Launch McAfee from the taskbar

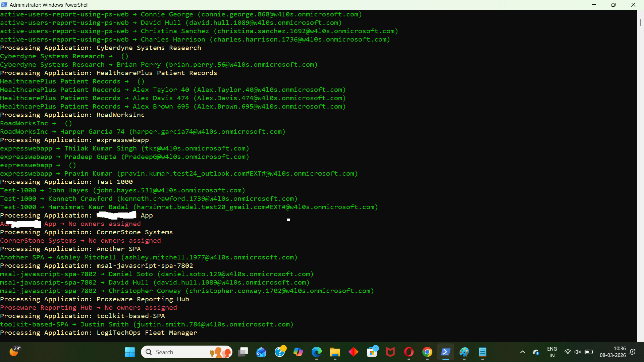pyautogui.click(x=390, y=352)
